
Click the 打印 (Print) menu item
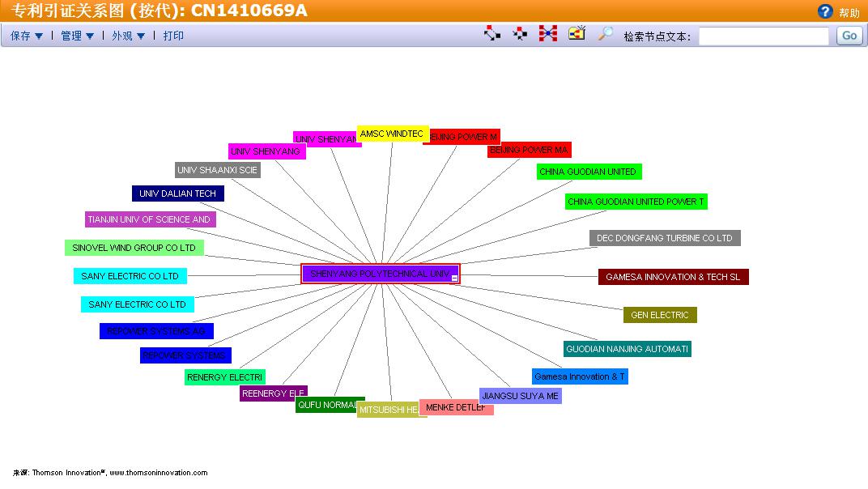tap(173, 36)
